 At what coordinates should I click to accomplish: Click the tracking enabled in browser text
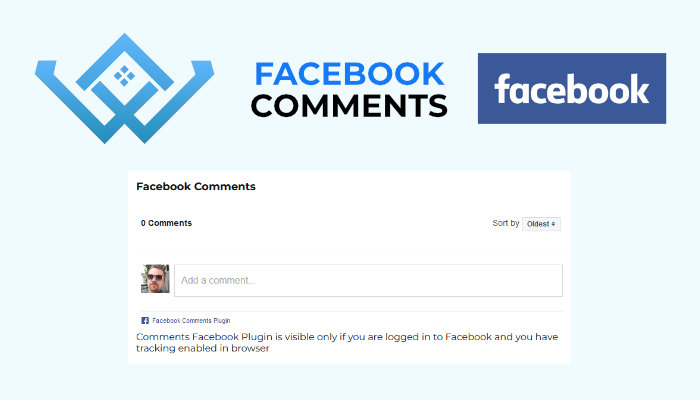pos(203,348)
